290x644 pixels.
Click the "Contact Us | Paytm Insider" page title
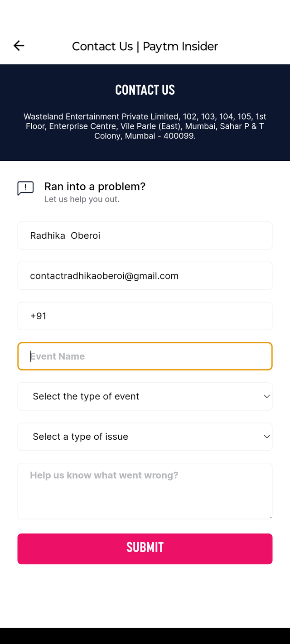click(145, 46)
